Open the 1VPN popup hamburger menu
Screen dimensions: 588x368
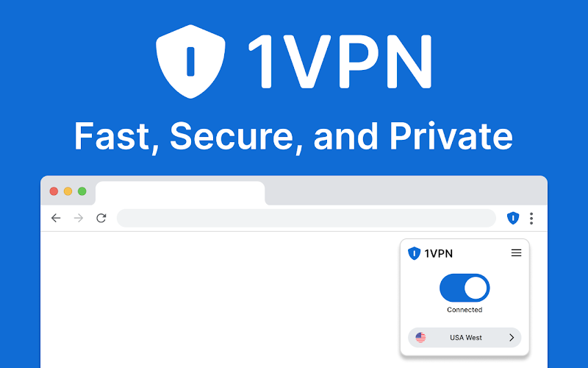point(517,252)
